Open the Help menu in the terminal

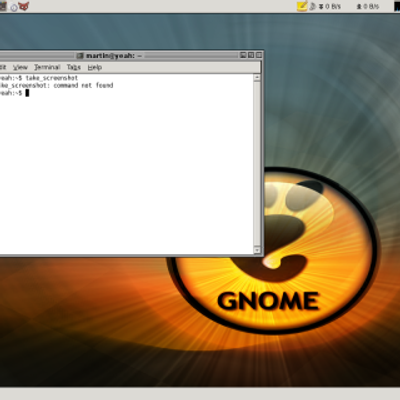coord(95,67)
